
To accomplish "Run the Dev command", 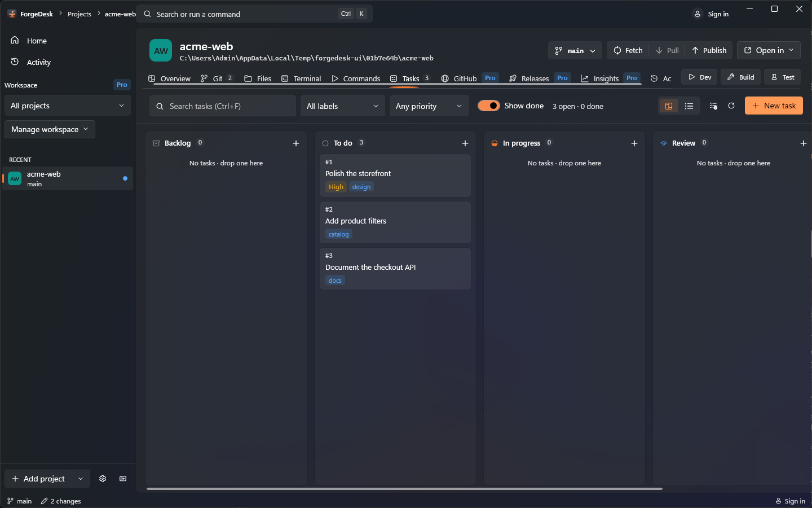I will pos(699,77).
